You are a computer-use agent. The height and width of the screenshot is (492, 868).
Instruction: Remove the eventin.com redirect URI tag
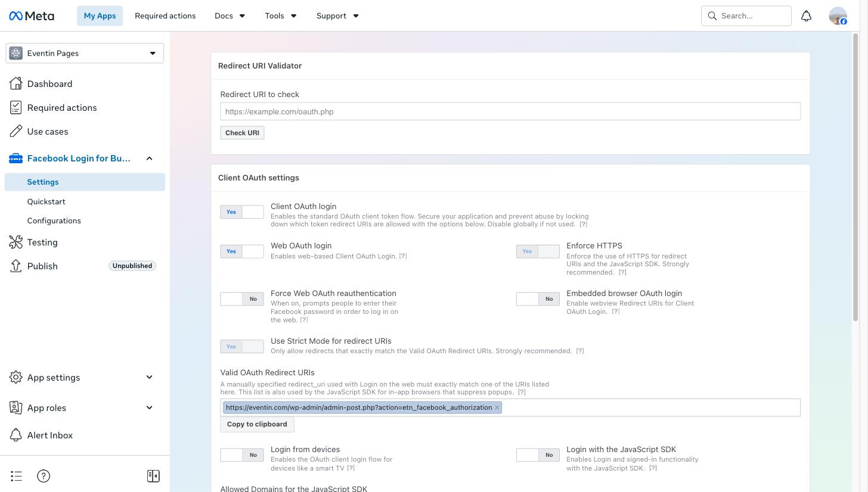pos(497,407)
